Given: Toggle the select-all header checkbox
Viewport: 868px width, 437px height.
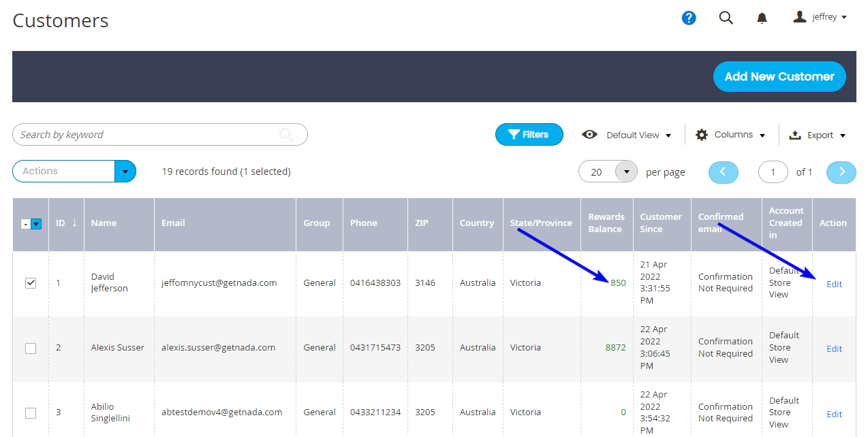Looking at the screenshot, I should pyautogui.click(x=25, y=223).
